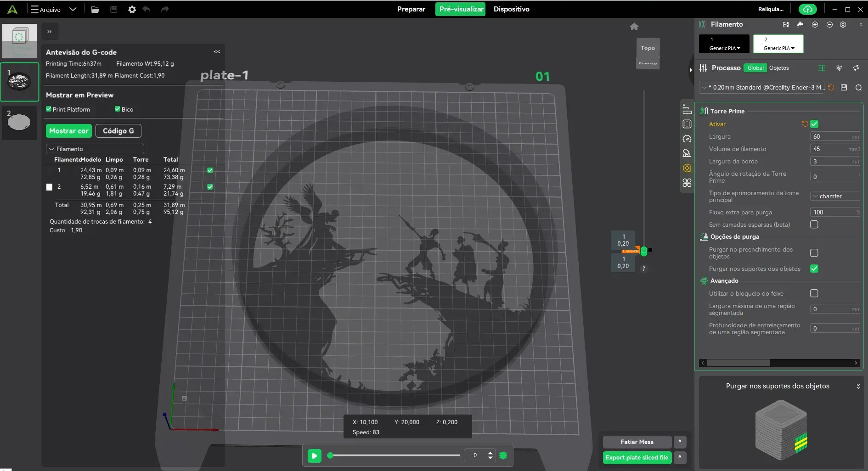This screenshot has width=868, height=471.
Task: Save the project with the floppy icon
Action: tap(113, 9)
